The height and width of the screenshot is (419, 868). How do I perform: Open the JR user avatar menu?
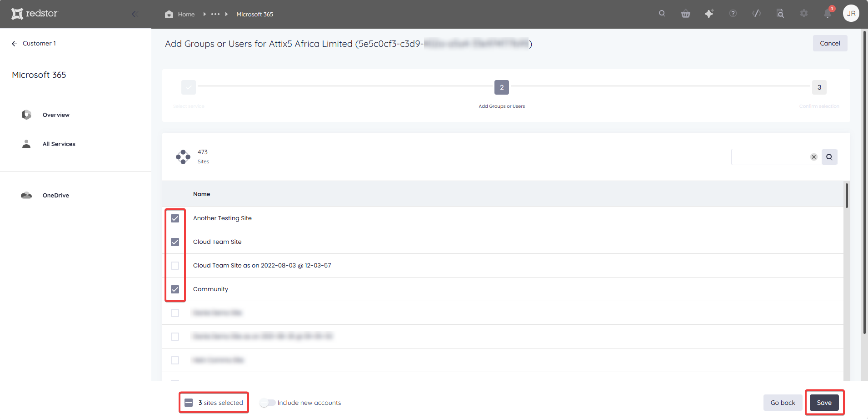click(851, 14)
